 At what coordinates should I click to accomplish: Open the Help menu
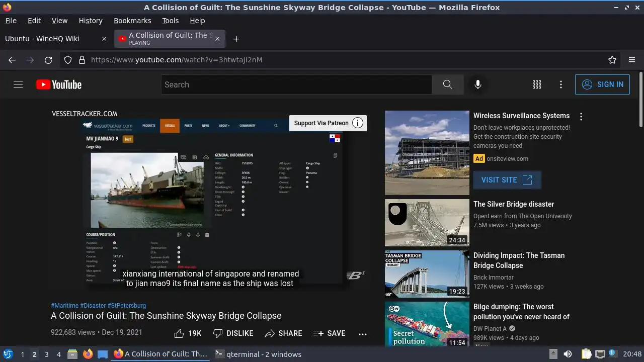click(x=197, y=21)
